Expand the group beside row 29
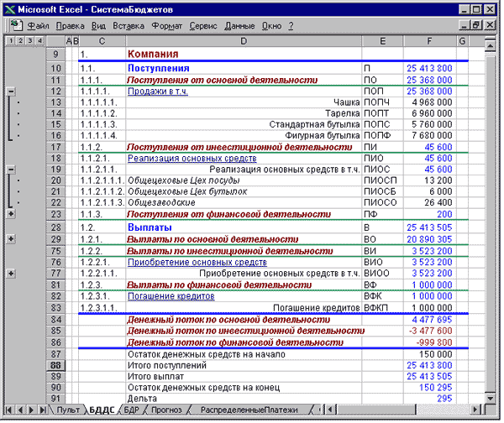 pos(11,239)
